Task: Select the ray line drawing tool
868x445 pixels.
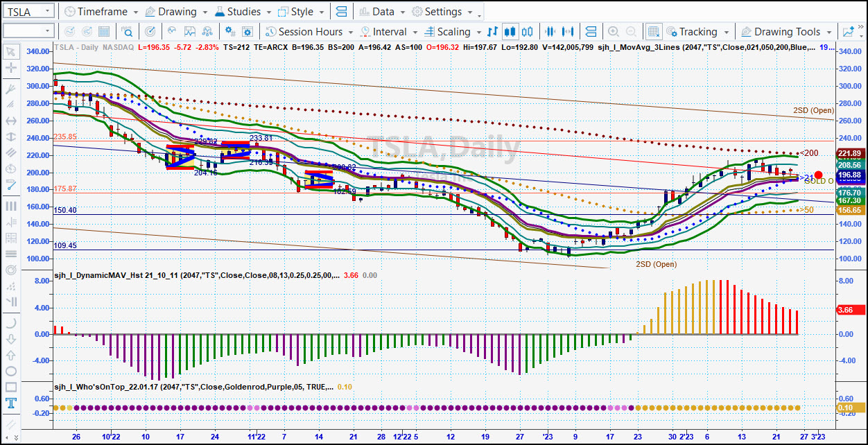Action: pos(11,89)
